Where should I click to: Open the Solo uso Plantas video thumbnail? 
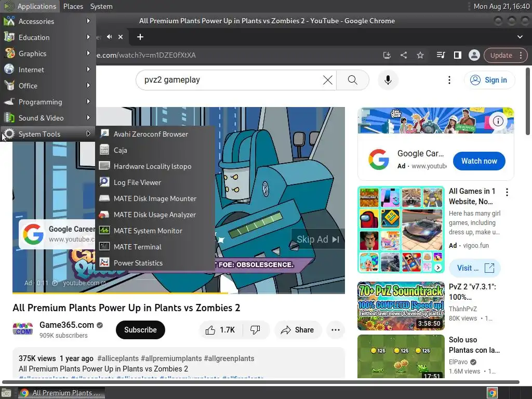tap(401, 356)
